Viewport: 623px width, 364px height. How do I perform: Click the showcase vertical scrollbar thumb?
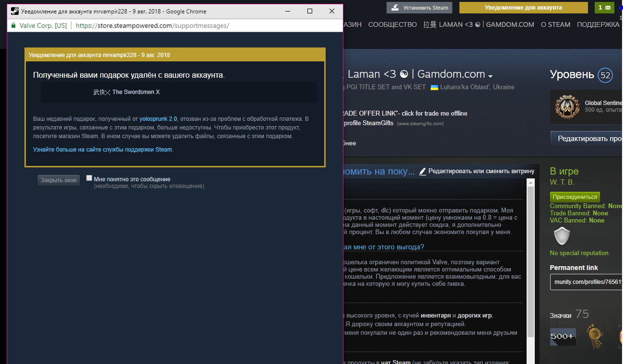pyautogui.click(x=530, y=263)
